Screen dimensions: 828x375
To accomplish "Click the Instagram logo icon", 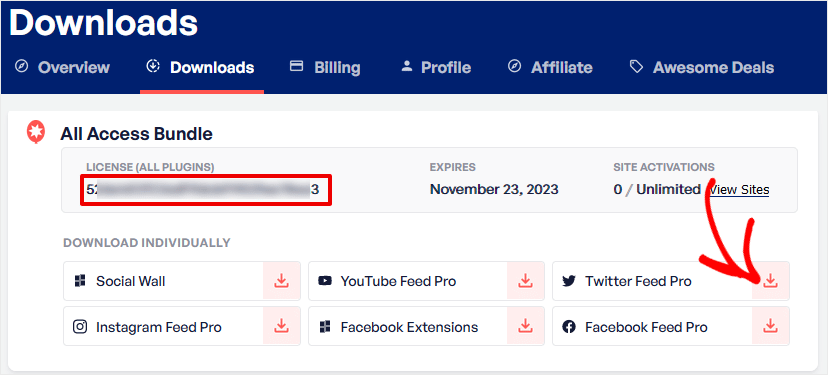I will tap(80, 327).
